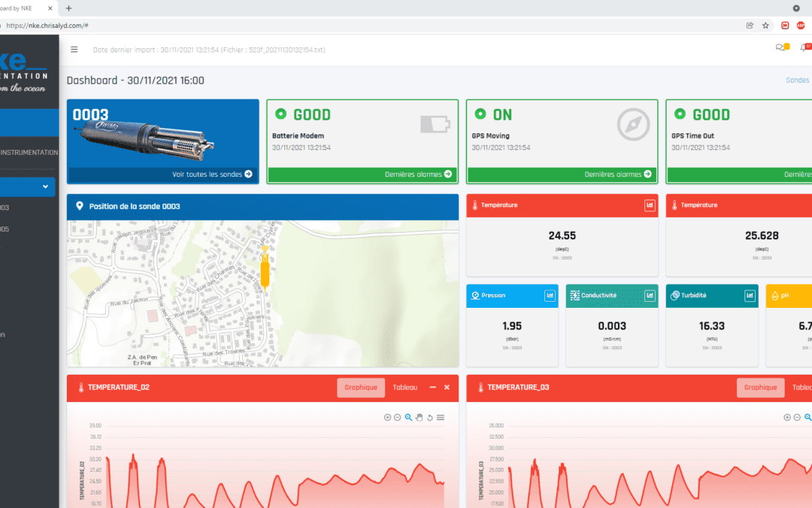The width and height of the screenshot is (812, 508).
Task: Click the compass icon on the GPS Moving card
Action: [633, 124]
